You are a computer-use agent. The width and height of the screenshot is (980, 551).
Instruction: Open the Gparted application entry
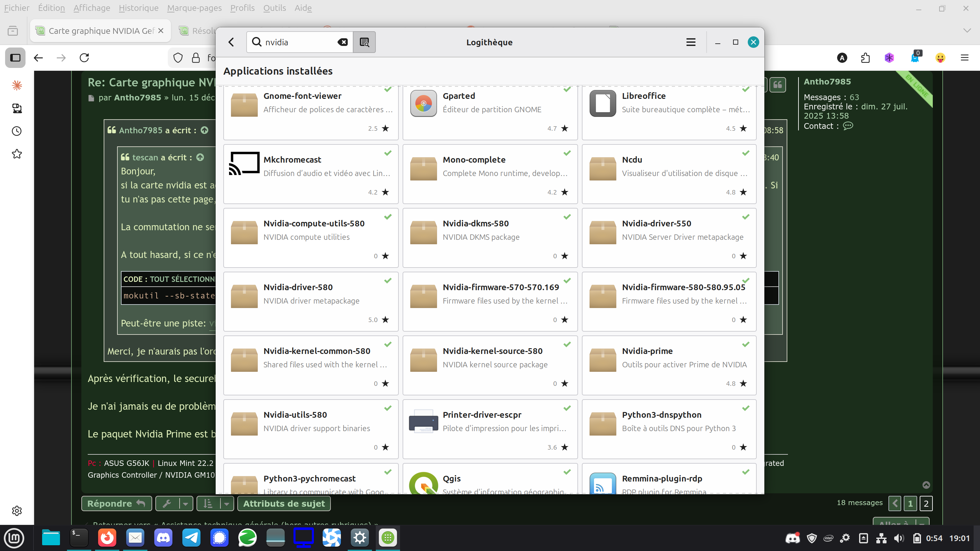click(490, 110)
